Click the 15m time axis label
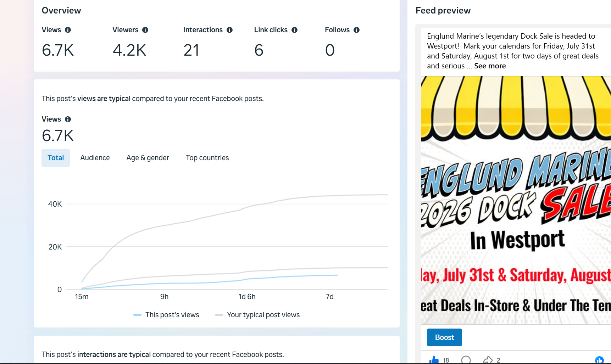 82,297
